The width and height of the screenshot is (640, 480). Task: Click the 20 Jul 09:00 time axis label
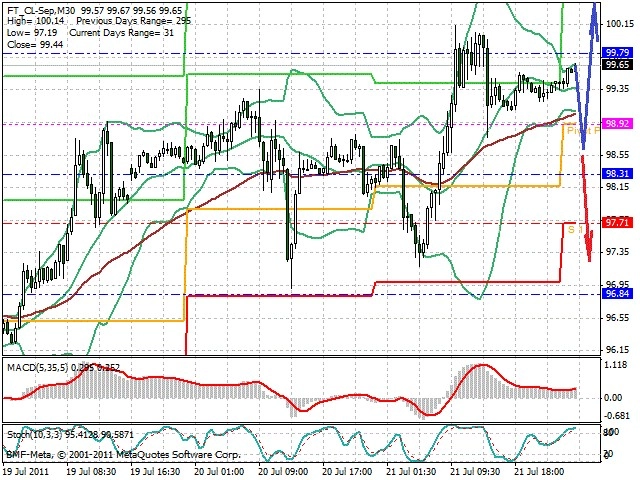[x=283, y=472]
